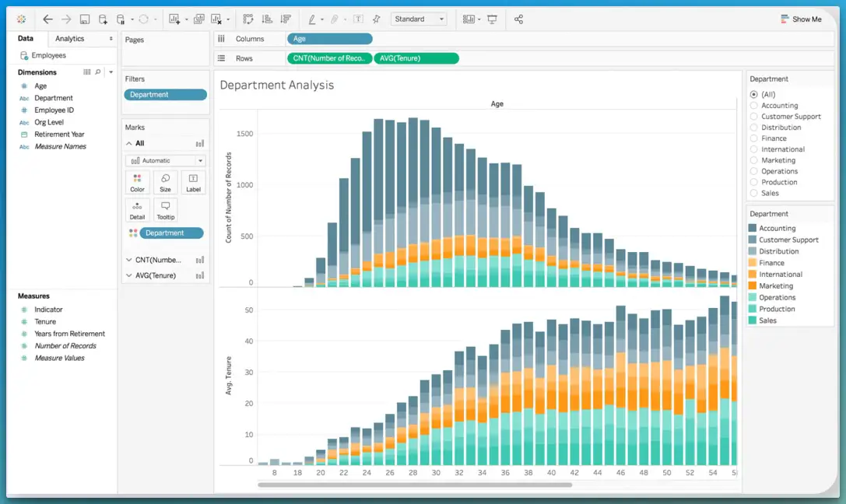
Task: Sort the view ascending via the toolbar
Action: click(267, 19)
